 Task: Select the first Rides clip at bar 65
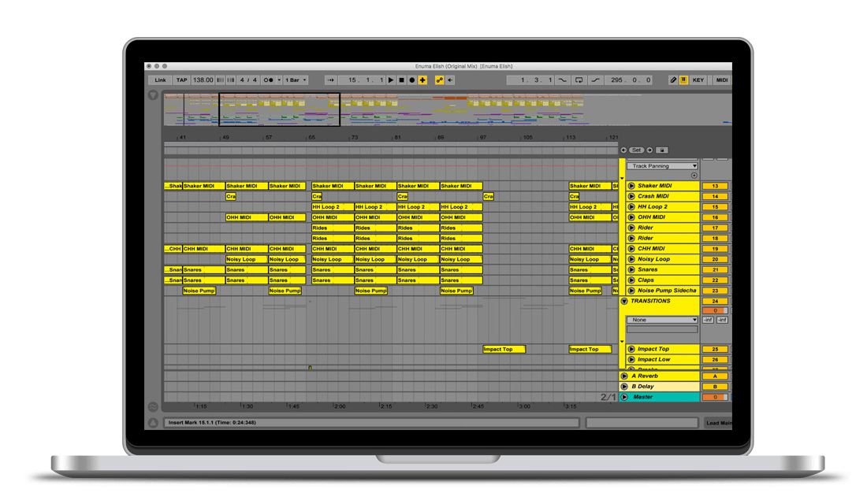click(x=333, y=228)
